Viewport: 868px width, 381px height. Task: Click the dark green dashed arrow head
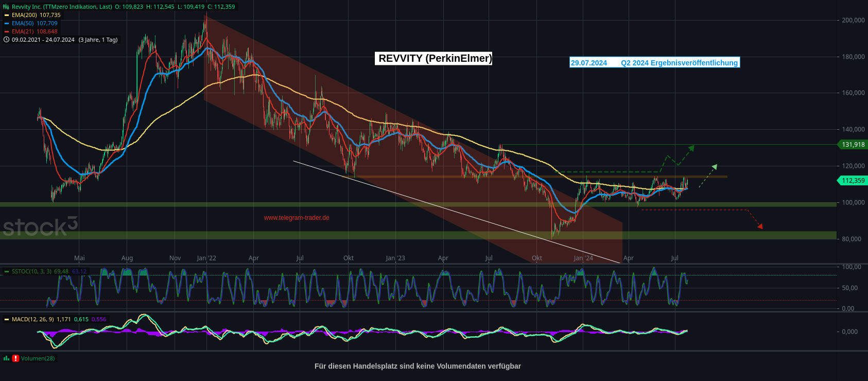(x=691, y=148)
